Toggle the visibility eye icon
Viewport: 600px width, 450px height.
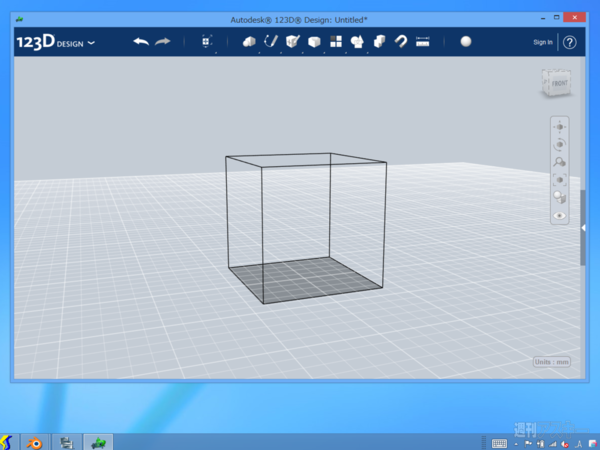[559, 215]
